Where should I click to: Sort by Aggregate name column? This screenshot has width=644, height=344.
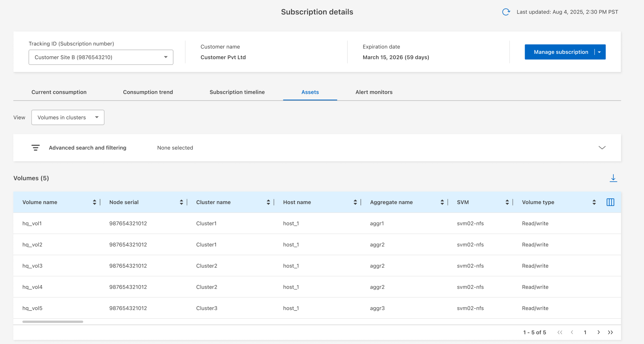442,202
